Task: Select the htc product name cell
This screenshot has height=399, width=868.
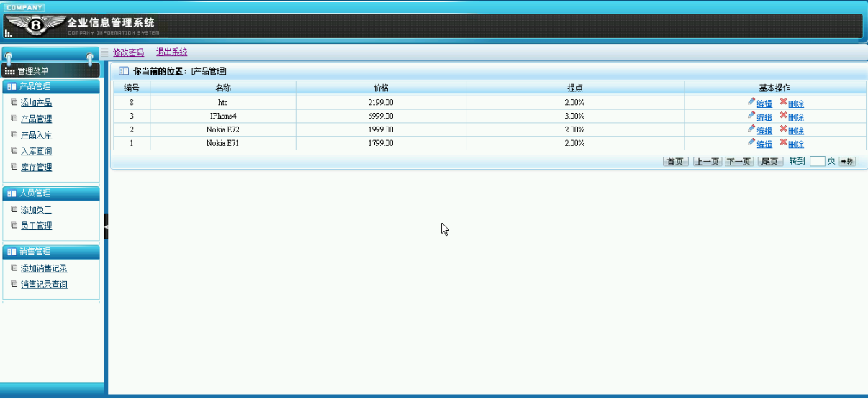Action: point(223,102)
